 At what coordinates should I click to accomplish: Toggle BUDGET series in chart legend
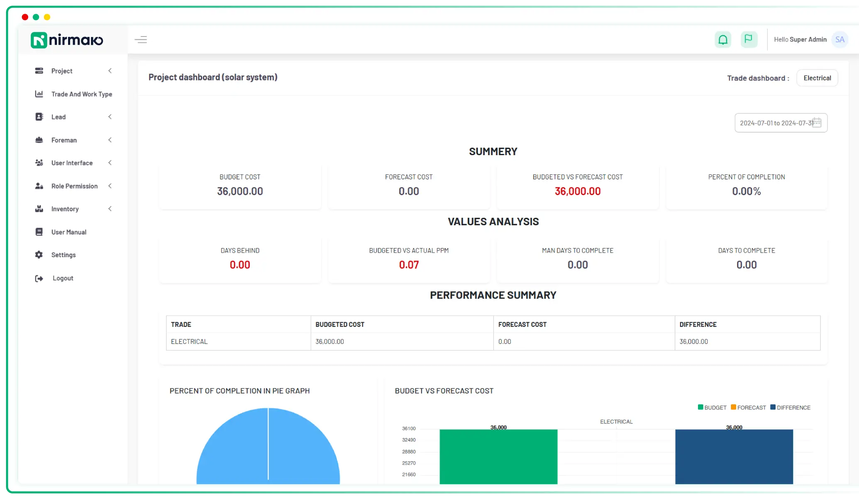[712, 407]
